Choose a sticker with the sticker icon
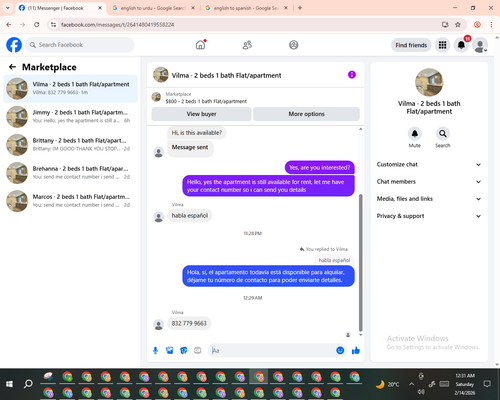This screenshot has height=400, width=500. [x=184, y=350]
